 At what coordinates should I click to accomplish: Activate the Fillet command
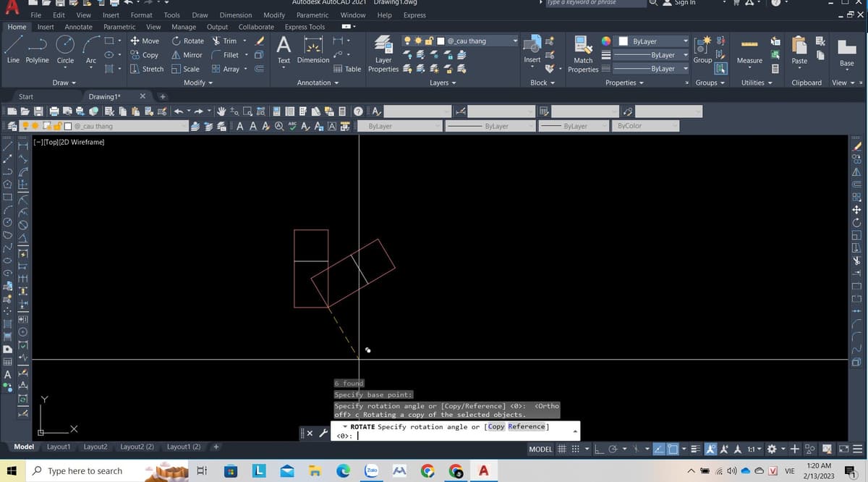tap(225, 55)
